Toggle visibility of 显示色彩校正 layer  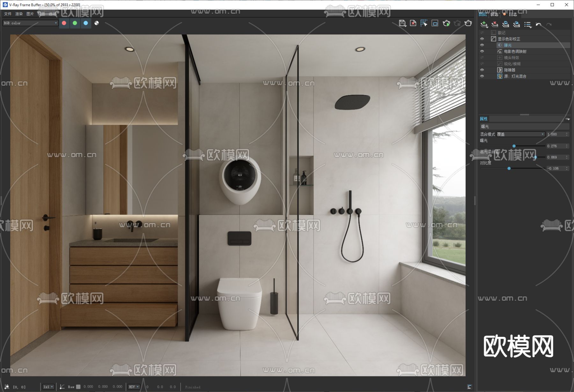coord(482,39)
